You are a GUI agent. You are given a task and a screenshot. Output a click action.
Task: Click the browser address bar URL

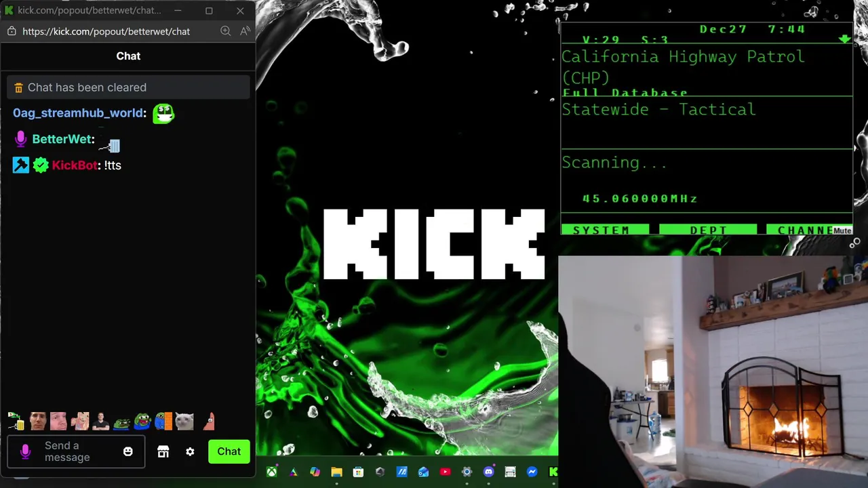[106, 31]
